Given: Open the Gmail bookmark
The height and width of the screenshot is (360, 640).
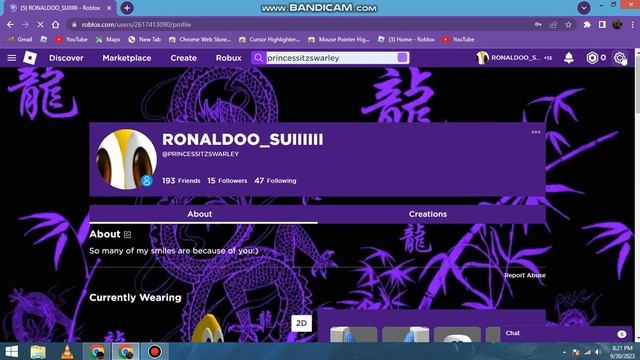Looking at the screenshot, I should coord(20,39).
